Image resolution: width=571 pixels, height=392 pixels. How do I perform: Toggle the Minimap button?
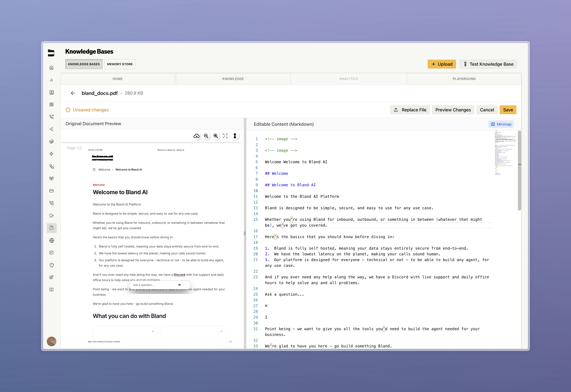pos(501,124)
